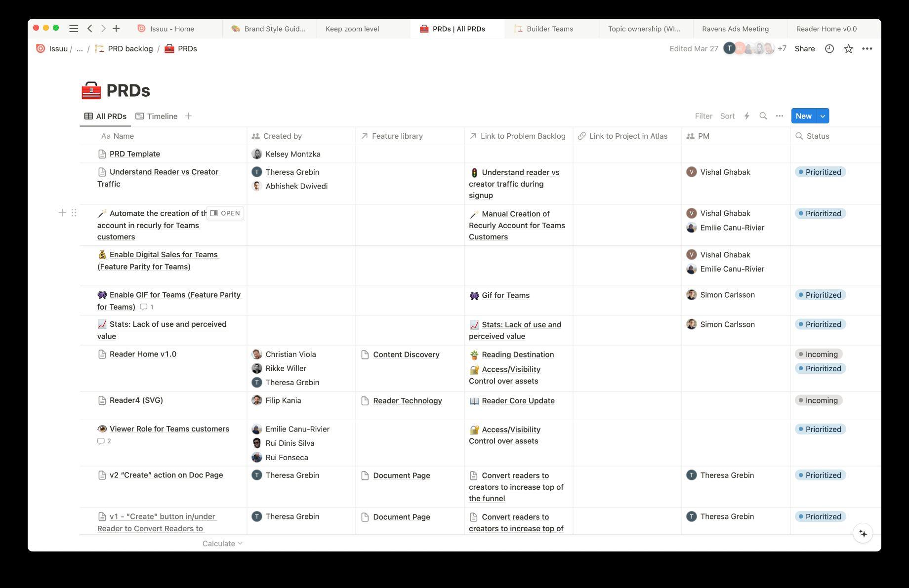909x588 pixels.
Task: Favorite this page with star icon
Action: [848, 48]
